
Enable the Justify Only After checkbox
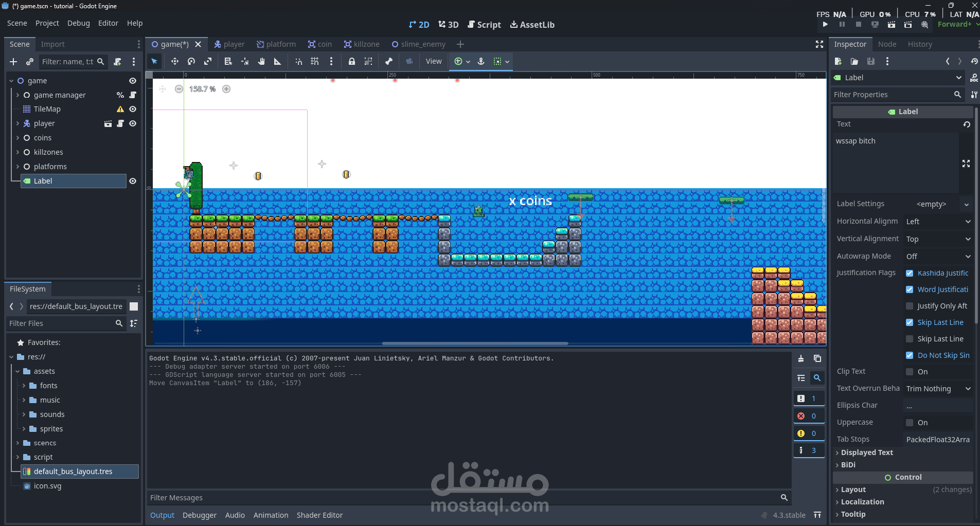910,306
